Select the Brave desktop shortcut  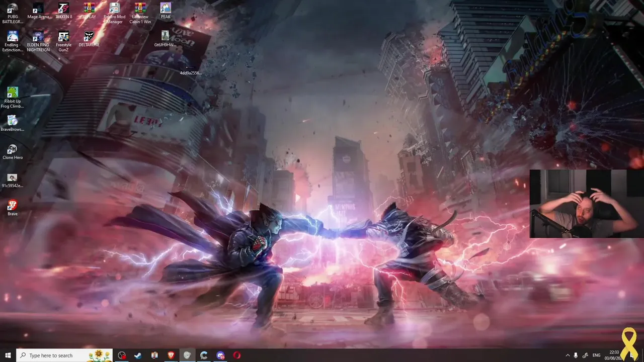point(13,208)
